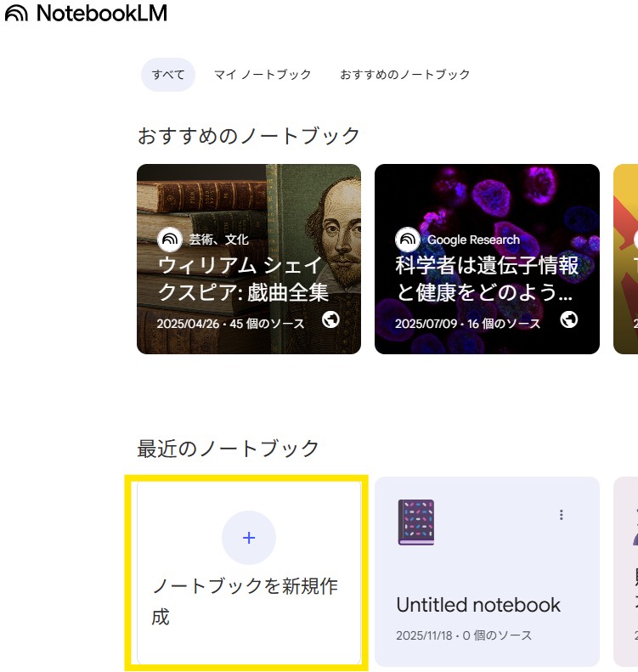Open the three-dot menu on Untitled notebook

[x=561, y=515]
